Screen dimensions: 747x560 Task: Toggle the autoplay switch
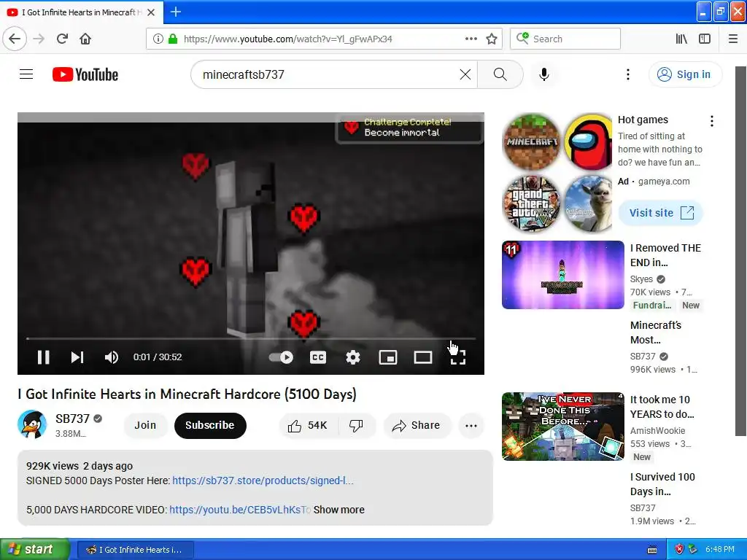pos(281,357)
